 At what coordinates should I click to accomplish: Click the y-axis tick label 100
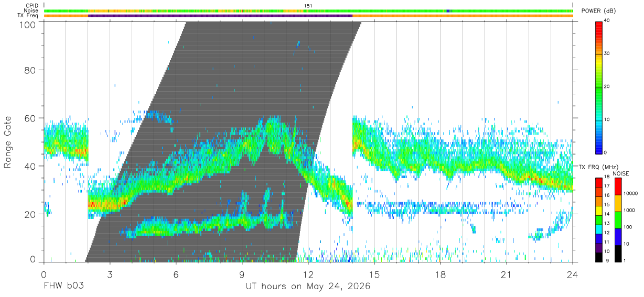pyautogui.click(x=28, y=25)
